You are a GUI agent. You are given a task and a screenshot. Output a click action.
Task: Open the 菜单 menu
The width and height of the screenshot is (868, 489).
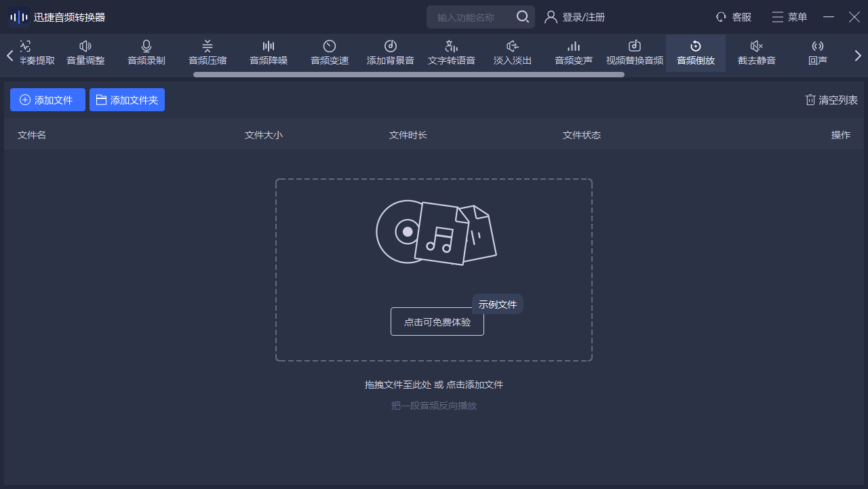pyautogui.click(x=789, y=17)
